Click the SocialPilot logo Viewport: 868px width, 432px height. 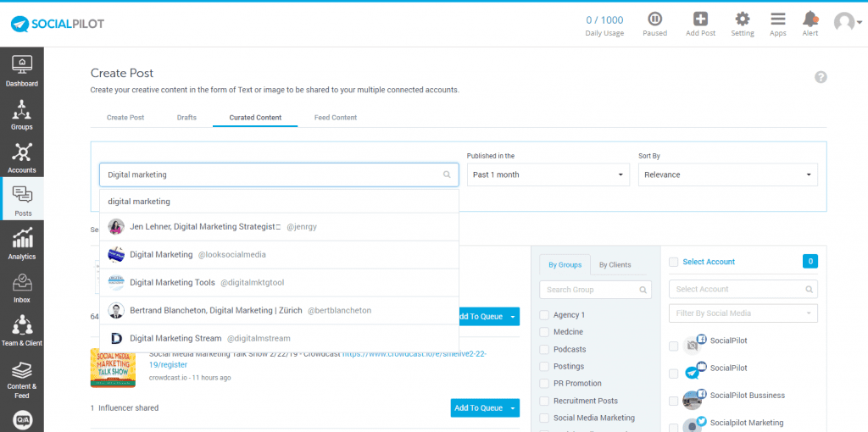pos(58,24)
